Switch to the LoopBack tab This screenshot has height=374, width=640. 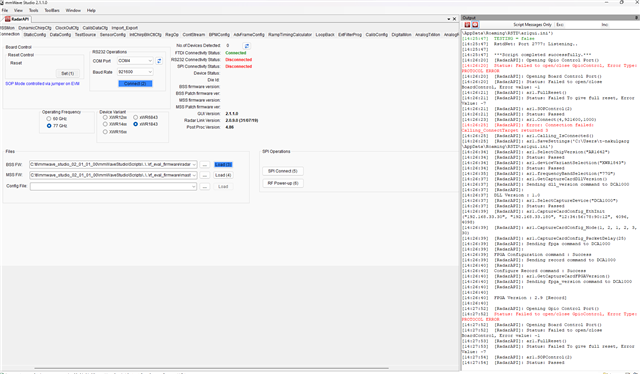click(325, 35)
